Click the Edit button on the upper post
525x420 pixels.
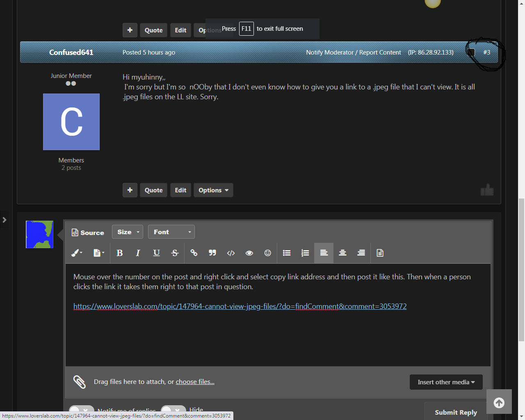[180, 30]
